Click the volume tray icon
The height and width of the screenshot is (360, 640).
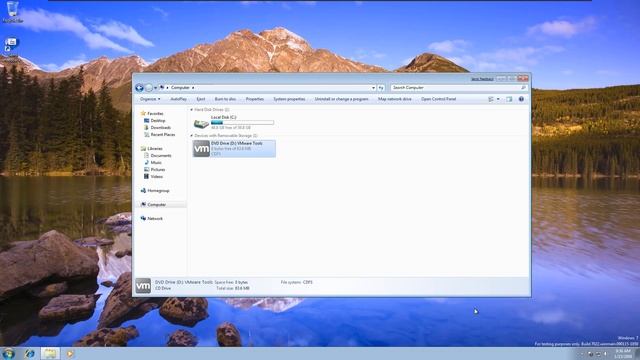coord(606,354)
